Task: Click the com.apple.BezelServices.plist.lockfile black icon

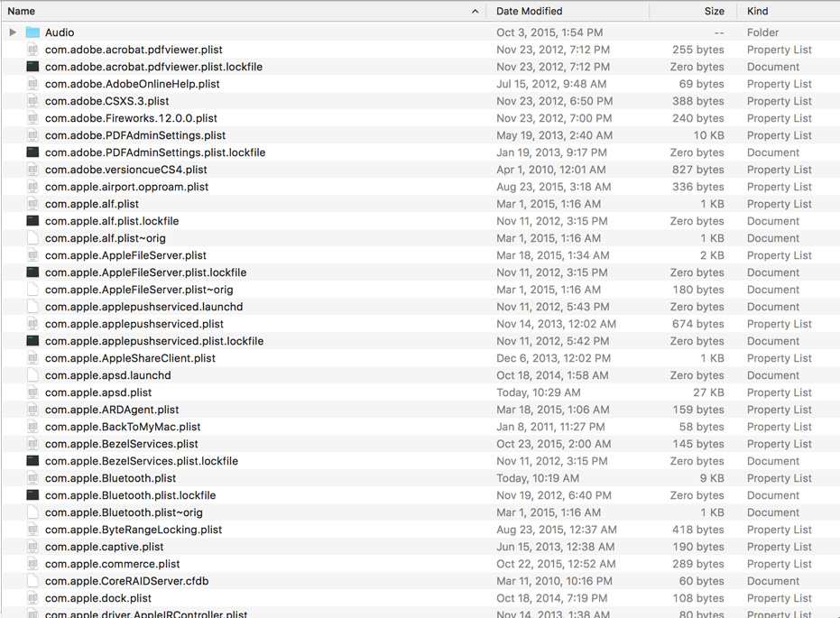Action: point(32,461)
